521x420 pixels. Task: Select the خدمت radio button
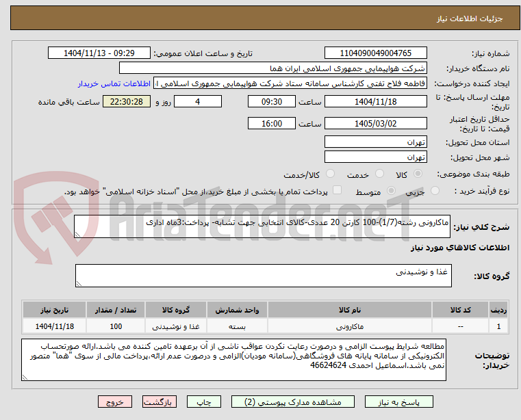[379, 173]
